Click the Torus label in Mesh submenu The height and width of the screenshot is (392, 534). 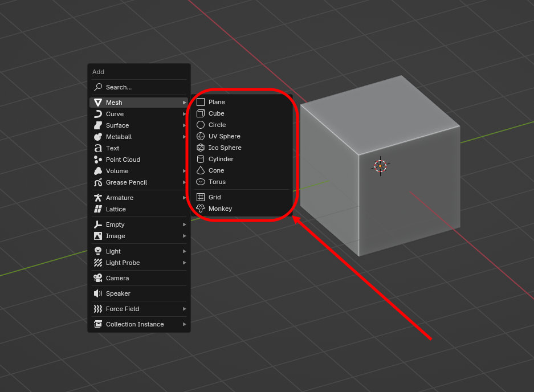tap(217, 182)
